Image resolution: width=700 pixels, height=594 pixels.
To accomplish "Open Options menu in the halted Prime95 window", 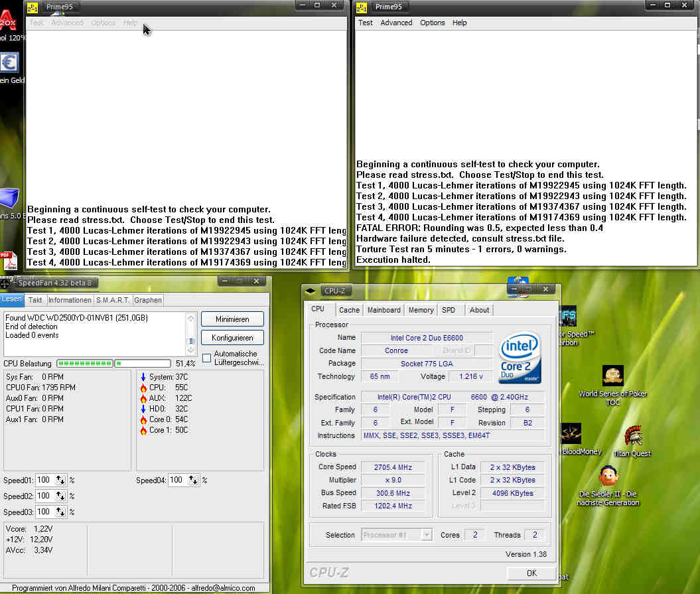I will click(x=432, y=23).
